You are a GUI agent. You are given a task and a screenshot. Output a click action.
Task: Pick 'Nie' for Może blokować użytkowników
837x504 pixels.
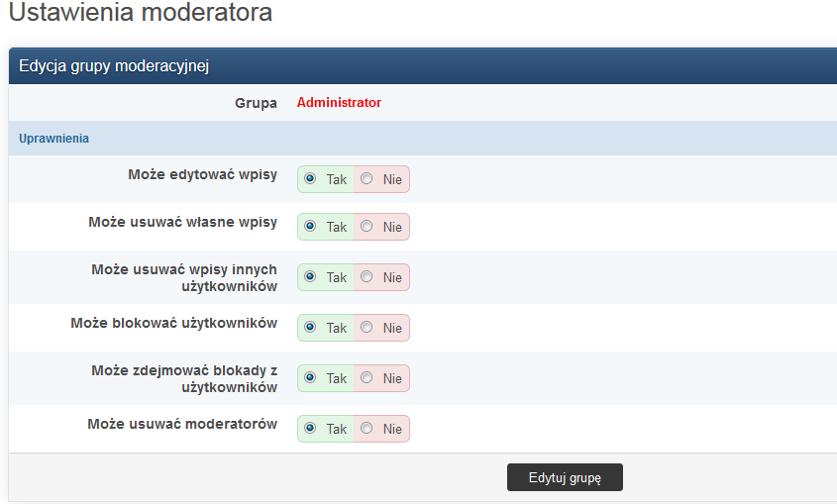click(x=367, y=328)
